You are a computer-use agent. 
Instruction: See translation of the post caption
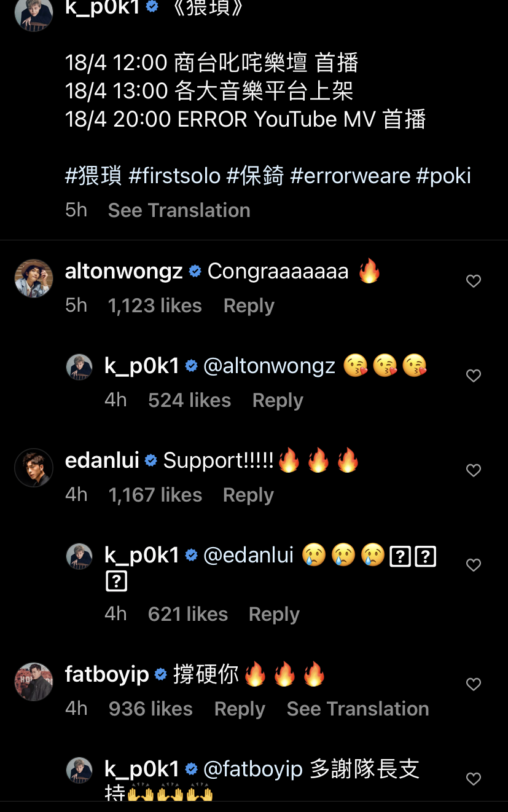tap(179, 210)
